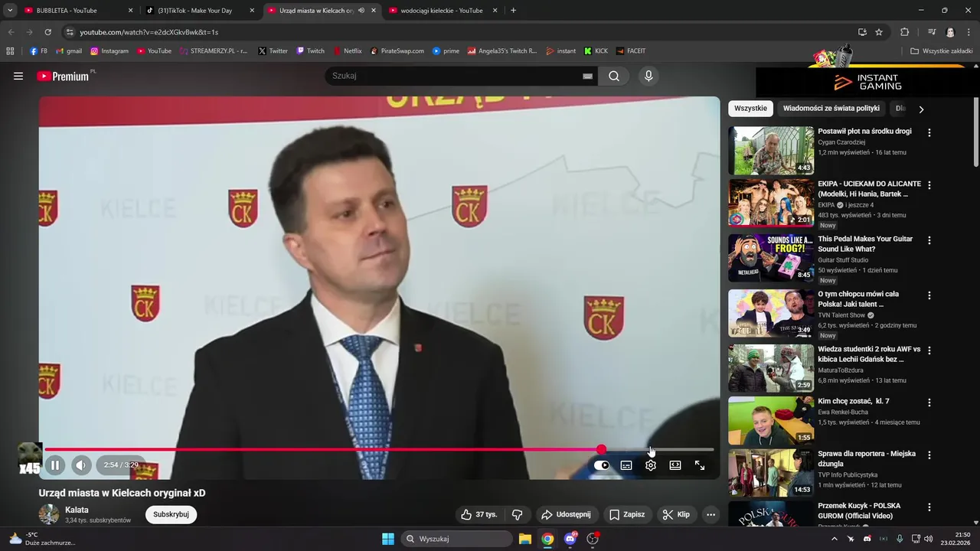The image size is (980, 551).
Task: Switch to wodociągi kieleckie - YouTube tab
Action: point(443,11)
